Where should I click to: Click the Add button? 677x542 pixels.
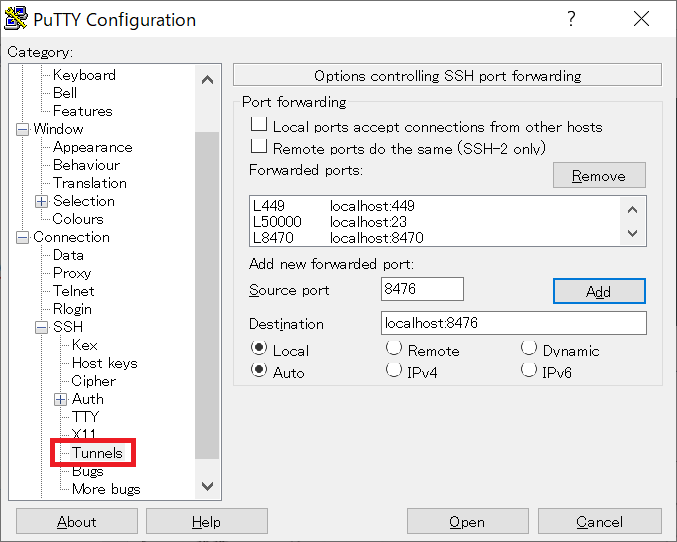click(x=599, y=292)
